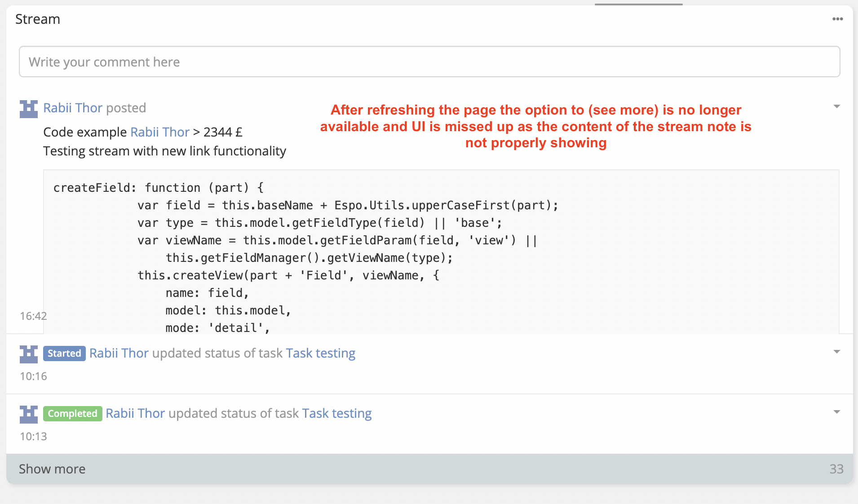This screenshot has width=858, height=504.
Task: Click the Stream panel title
Action: [38, 19]
